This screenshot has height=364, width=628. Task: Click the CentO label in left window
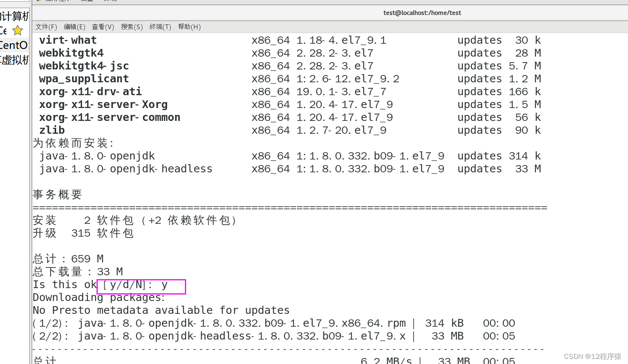tap(14, 45)
